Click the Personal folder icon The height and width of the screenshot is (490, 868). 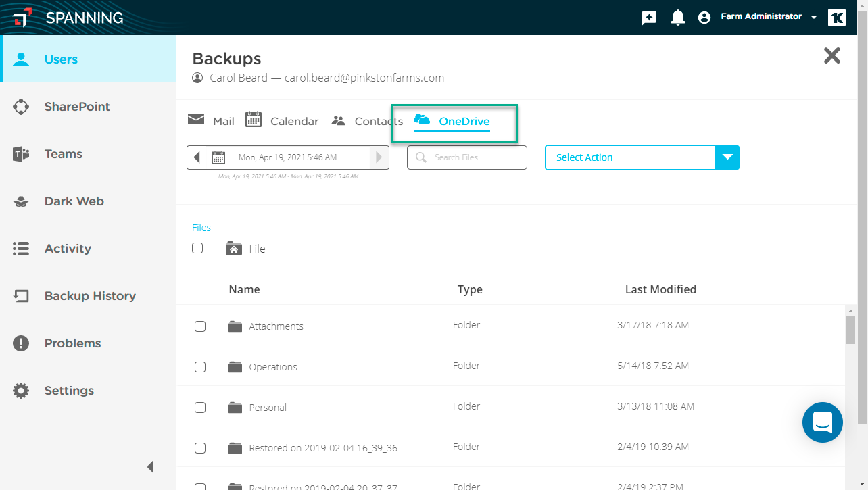(235, 408)
